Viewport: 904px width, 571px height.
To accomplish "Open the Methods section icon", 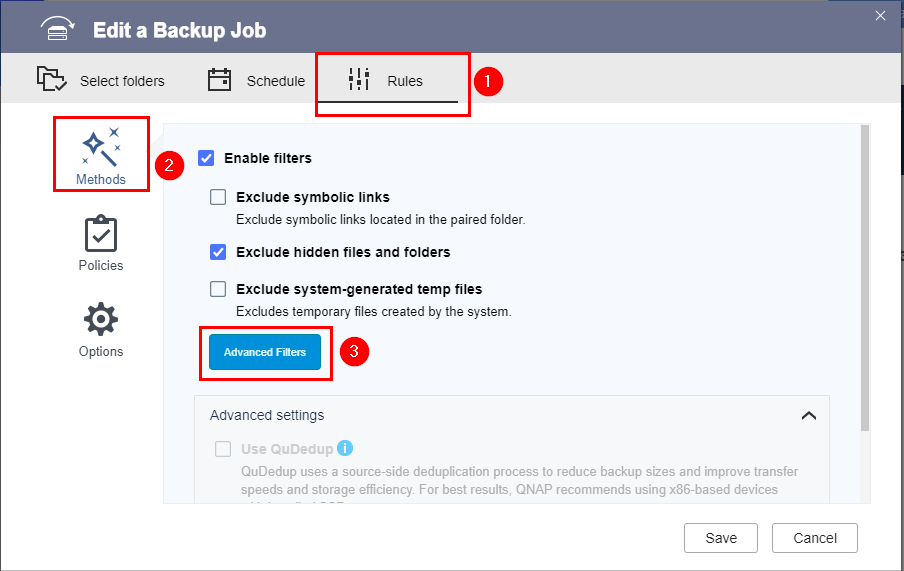I will tap(101, 148).
